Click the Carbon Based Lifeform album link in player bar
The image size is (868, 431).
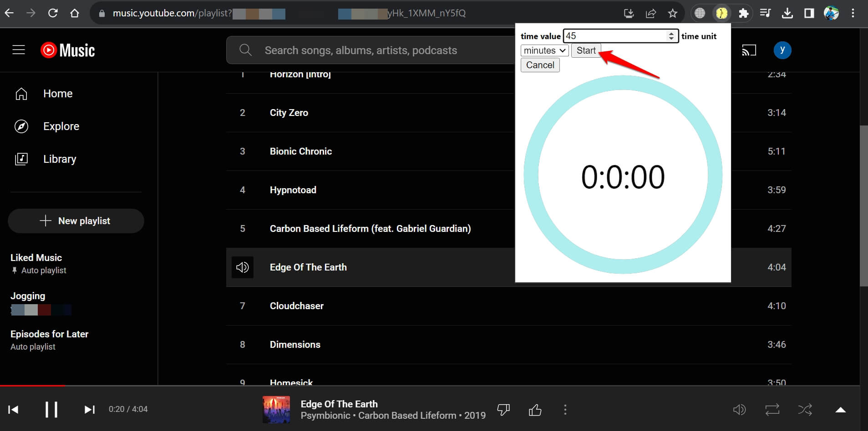pos(407,416)
